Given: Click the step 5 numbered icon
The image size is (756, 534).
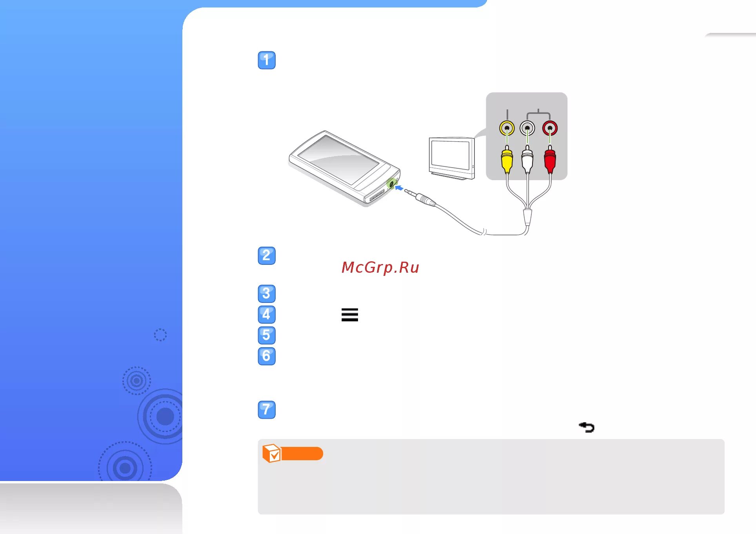Looking at the screenshot, I should 266,335.
